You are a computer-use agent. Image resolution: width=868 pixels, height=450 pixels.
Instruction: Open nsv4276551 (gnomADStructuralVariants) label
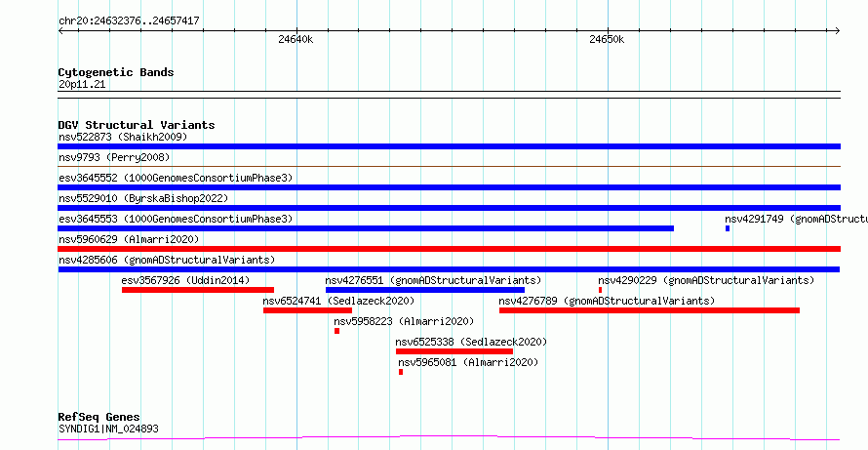click(x=433, y=280)
